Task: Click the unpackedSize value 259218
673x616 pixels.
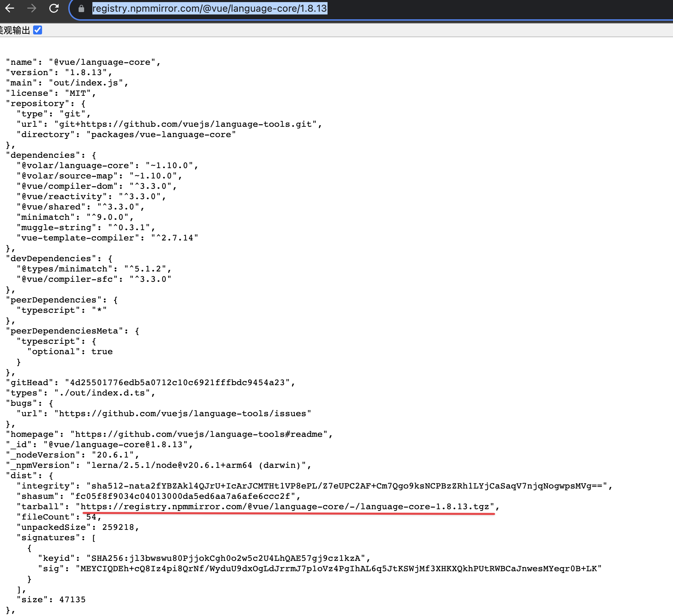Action: (x=118, y=527)
